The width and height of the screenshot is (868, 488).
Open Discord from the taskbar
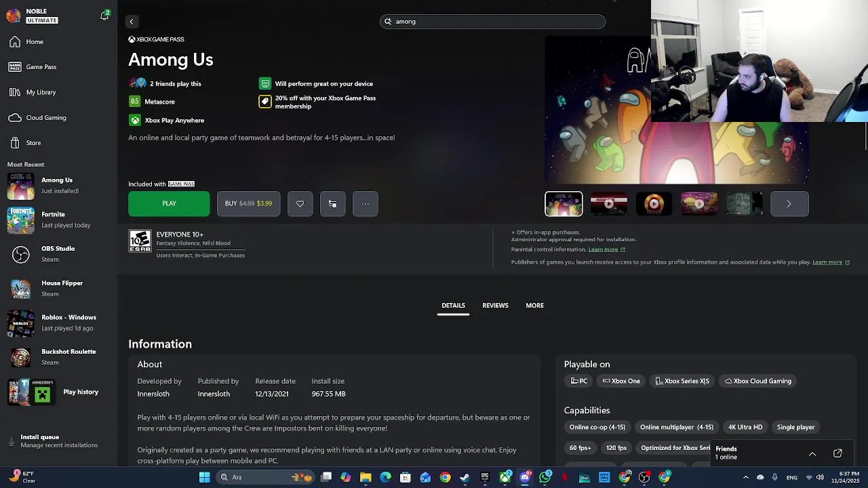click(525, 478)
